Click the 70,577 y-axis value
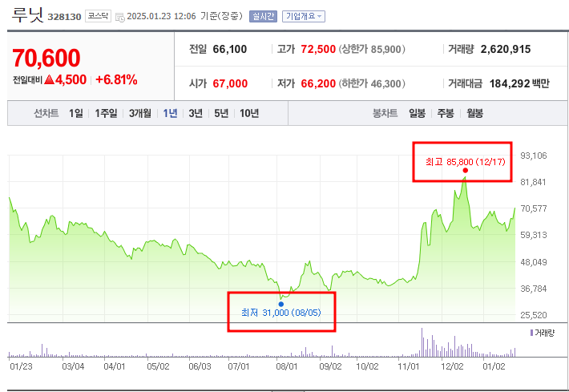 tap(534, 208)
